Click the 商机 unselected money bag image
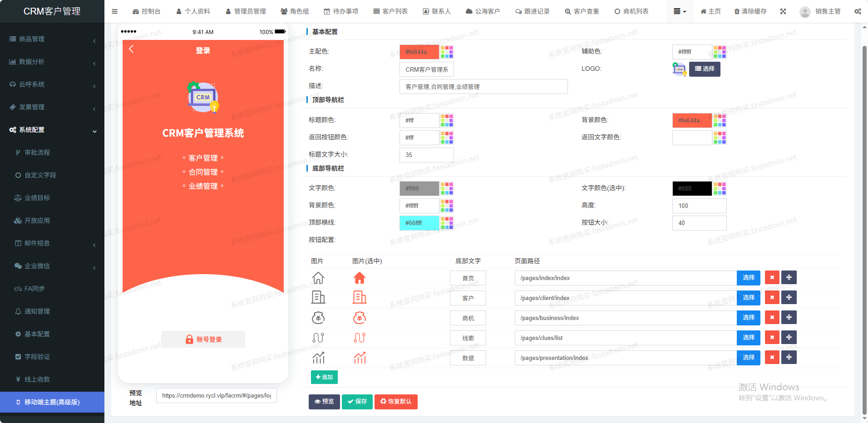 click(318, 318)
